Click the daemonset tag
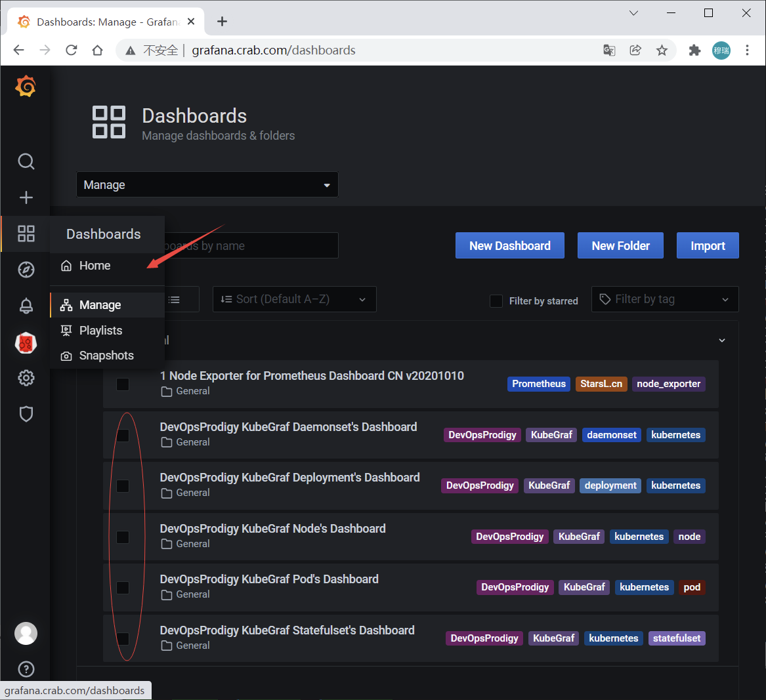 (x=612, y=435)
